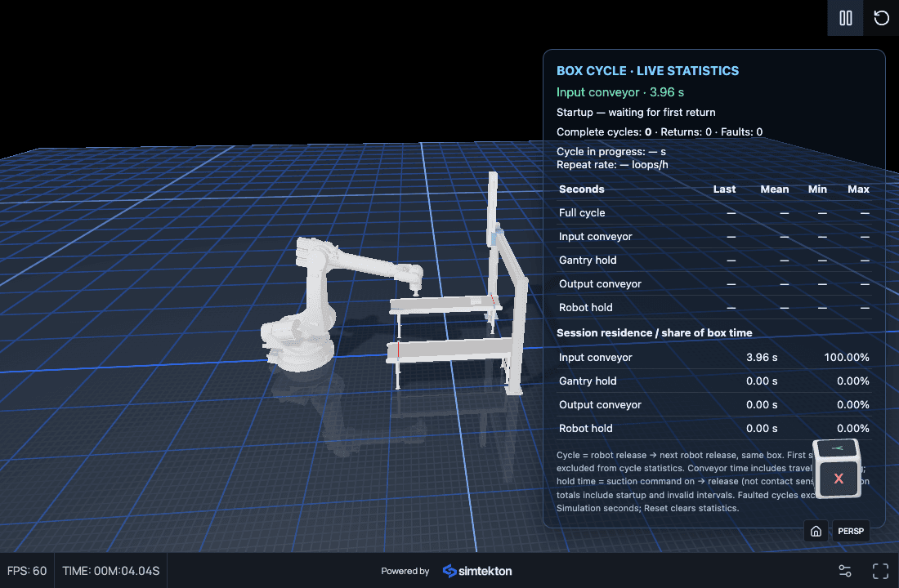The width and height of the screenshot is (899, 588).
Task: Click the Mean column header
Action: pos(774,189)
